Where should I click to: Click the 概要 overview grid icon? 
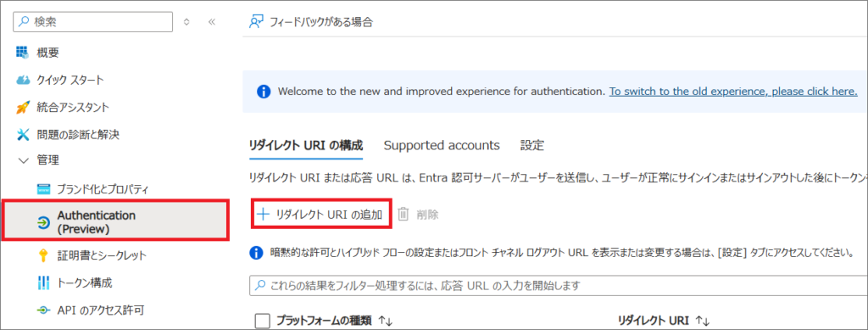pyautogui.click(x=23, y=53)
